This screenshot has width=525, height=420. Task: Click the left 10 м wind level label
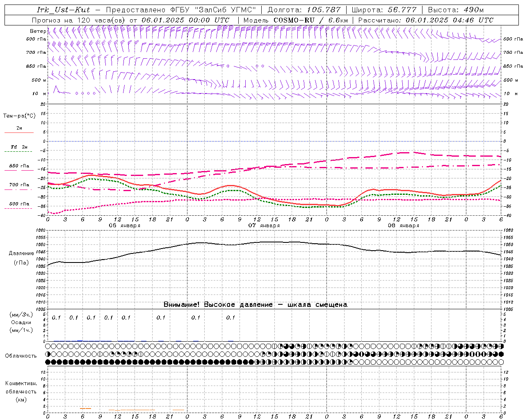pyautogui.click(x=39, y=94)
